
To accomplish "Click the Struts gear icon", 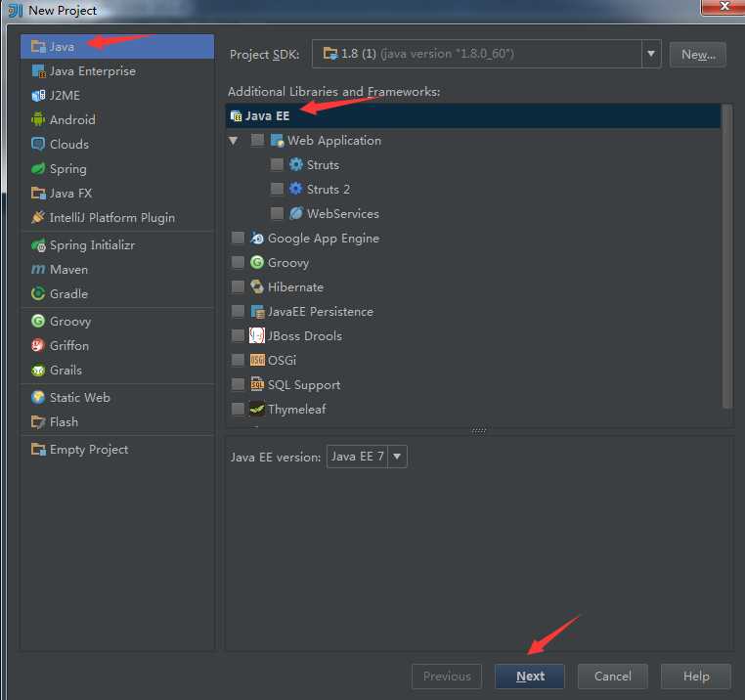I will (296, 164).
